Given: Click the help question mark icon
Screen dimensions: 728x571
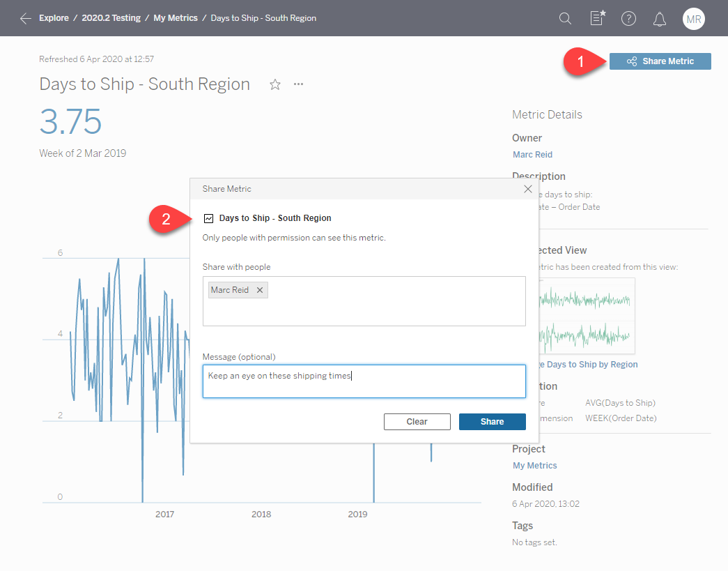Looking at the screenshot, I should tap(628, 19).
